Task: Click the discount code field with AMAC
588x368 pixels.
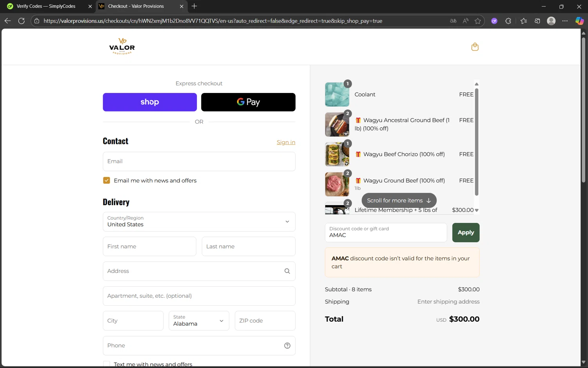Action: point(386,233)
